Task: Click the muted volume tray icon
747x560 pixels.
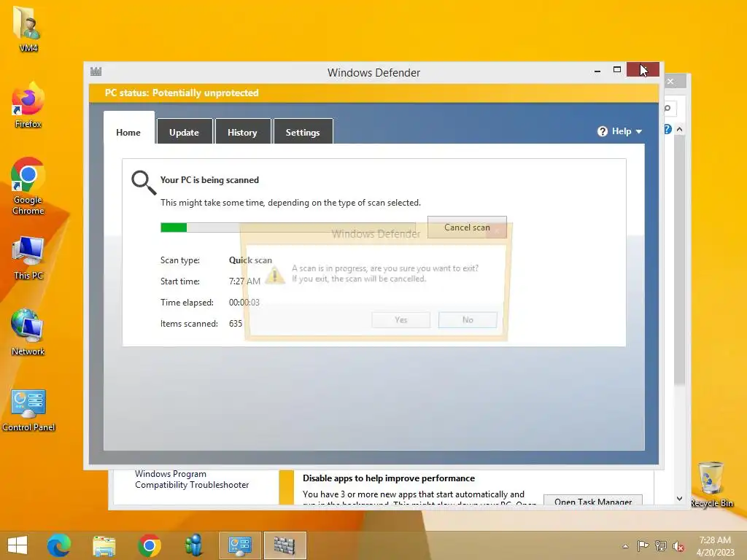Action: (678, 546)
